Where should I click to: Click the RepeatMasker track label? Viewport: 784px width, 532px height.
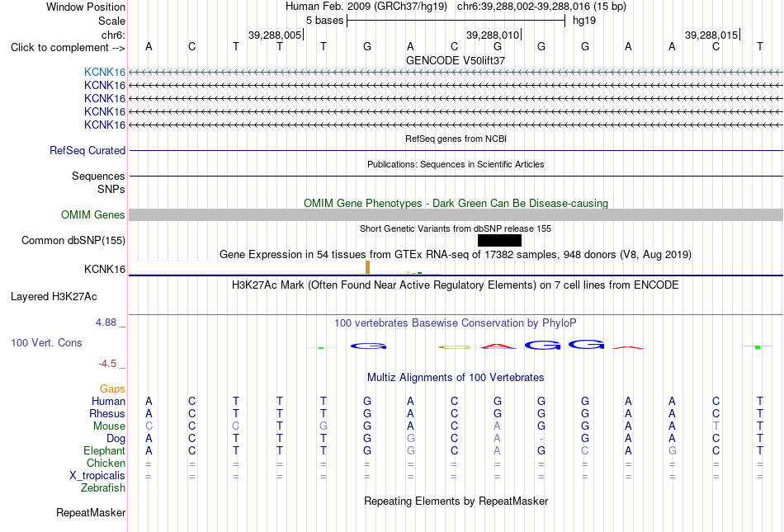[x=91, y=512]
